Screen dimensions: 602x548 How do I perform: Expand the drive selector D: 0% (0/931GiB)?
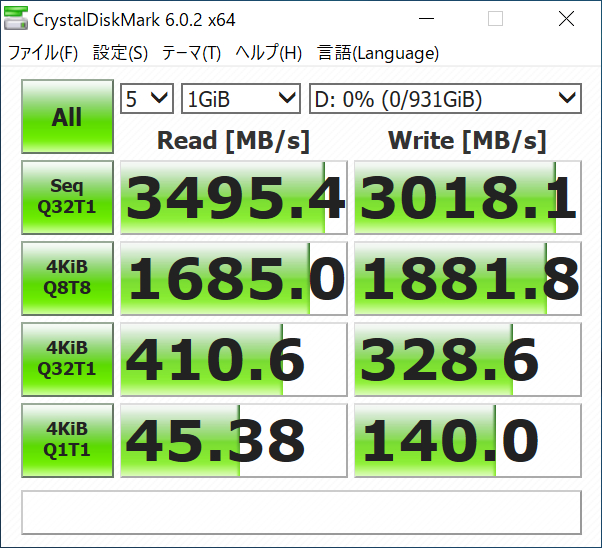point(445,99)
